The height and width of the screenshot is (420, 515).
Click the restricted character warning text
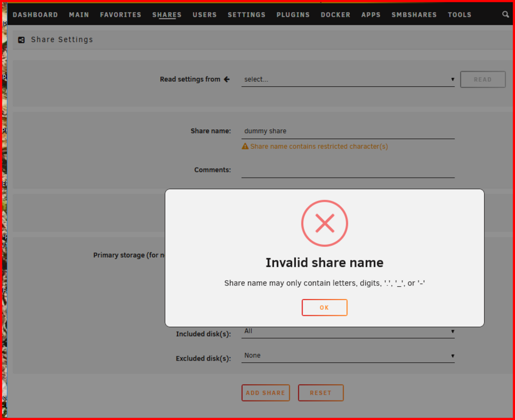coord(319,146)
